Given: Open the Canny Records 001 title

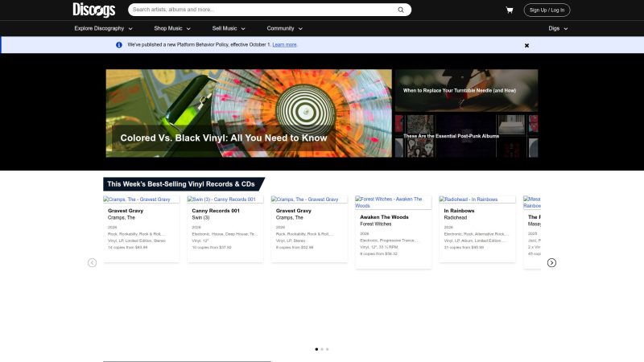Looking at the screenshot, I should [216, 211].
